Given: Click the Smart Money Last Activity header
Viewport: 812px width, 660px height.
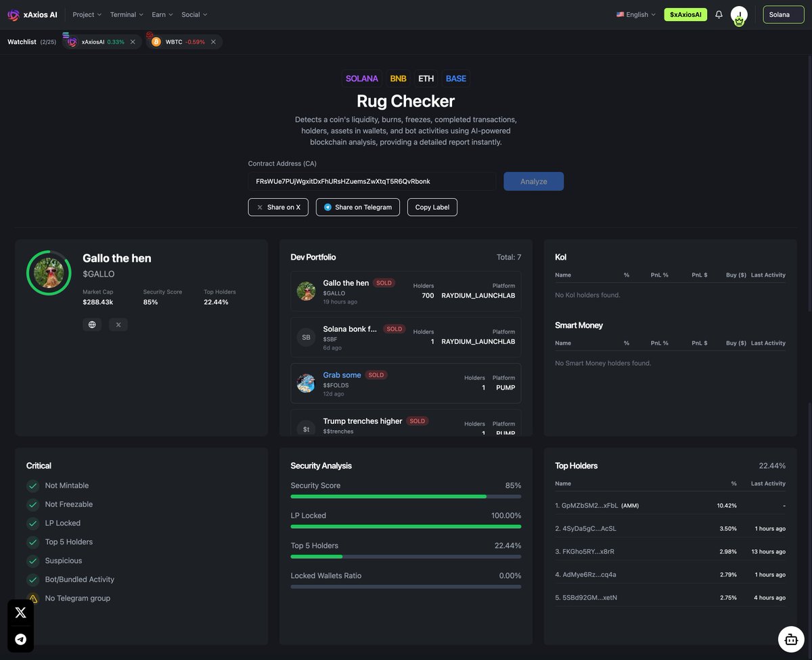Looking at the screenshot, I should click(768, 343).
